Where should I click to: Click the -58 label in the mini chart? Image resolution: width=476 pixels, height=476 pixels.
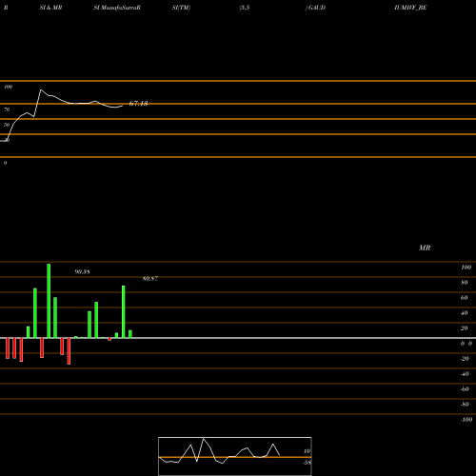pos(307,463)
